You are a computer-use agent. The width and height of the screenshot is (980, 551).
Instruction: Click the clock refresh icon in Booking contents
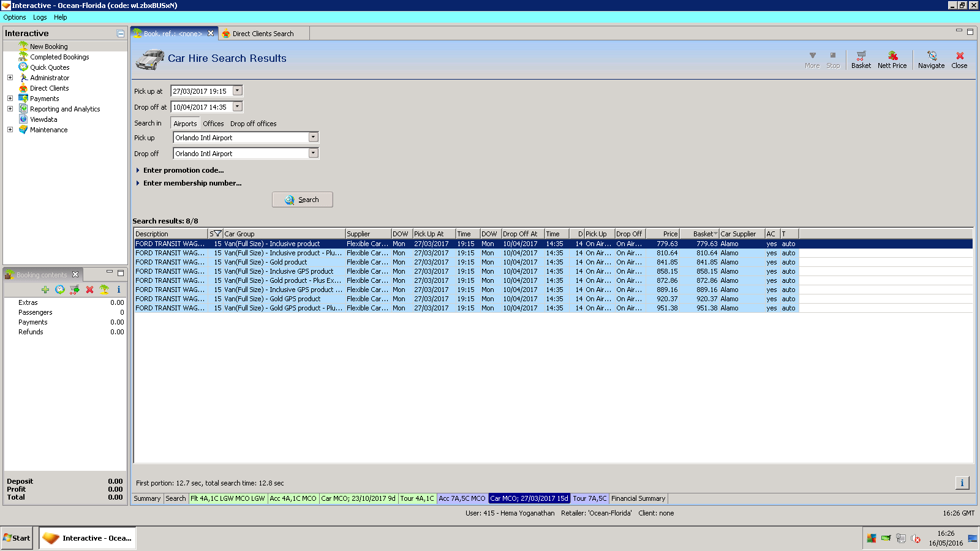60,290
